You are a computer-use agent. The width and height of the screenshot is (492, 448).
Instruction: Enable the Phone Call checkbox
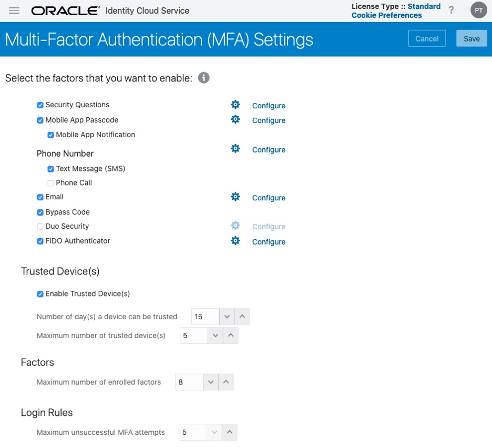[x=51, y=183]
